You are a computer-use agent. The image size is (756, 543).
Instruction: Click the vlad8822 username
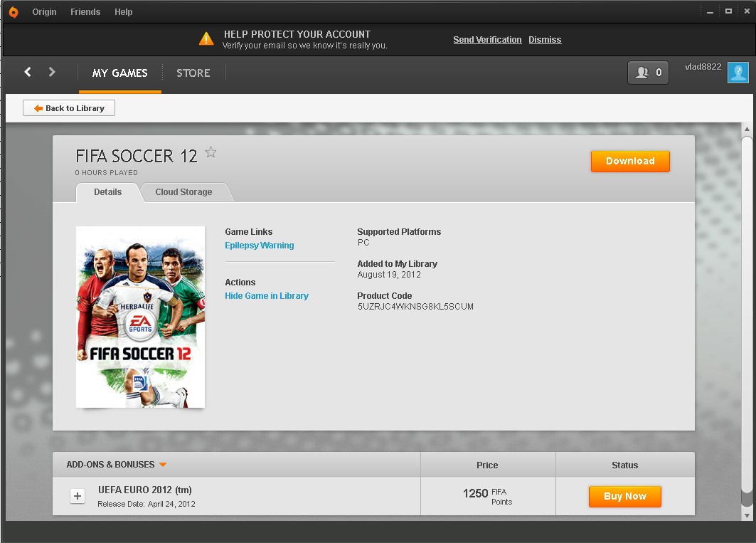point(703,67)
